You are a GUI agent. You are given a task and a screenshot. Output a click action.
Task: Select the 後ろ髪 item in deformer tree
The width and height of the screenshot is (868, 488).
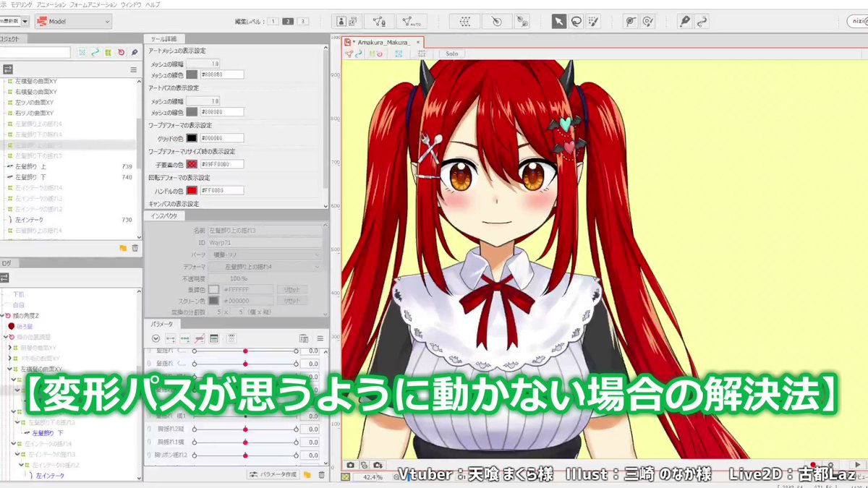26,326
